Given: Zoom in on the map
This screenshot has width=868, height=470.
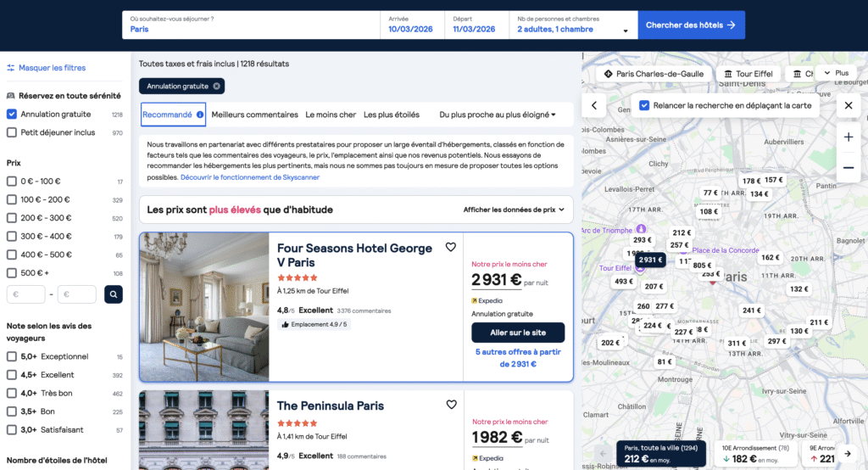Looking at the screenshot, I should click(x=848, y=137).
